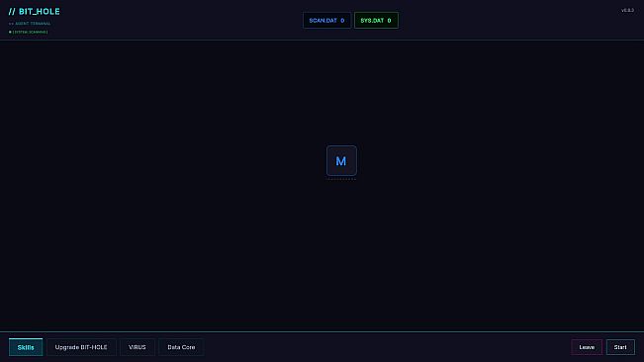The width and height of the screenshot is (644, 362).
Task: Click the SCAN.DAT counter badge
Action: pos(326,21)
